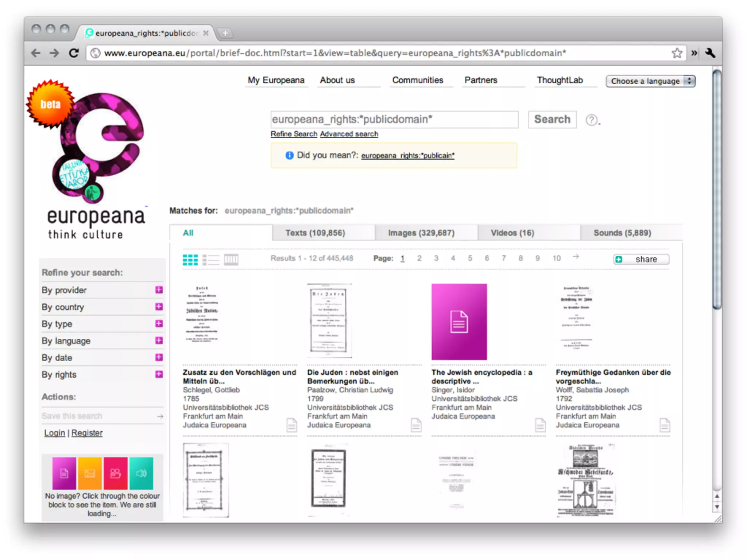Image resolution: width=747 pixels, height=560 pixels.
Task: Bookmark page with star icon
Action: (x=677, y=53)
